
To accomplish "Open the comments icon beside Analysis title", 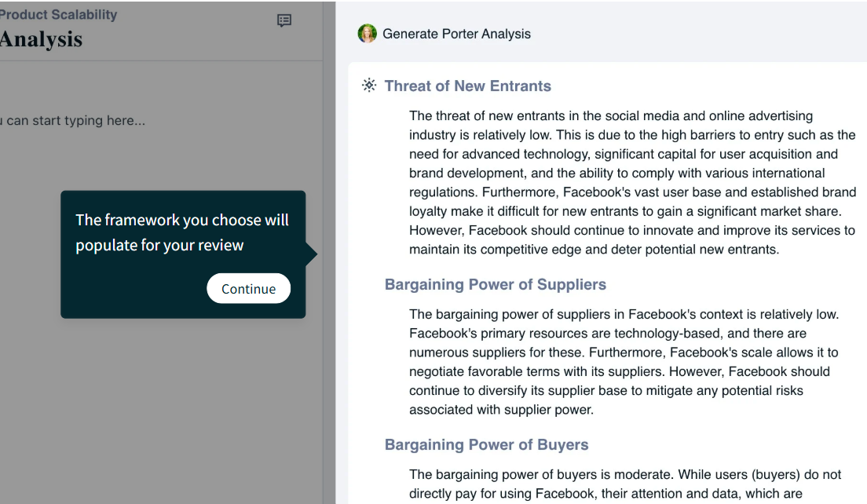I will click(284, 21).
